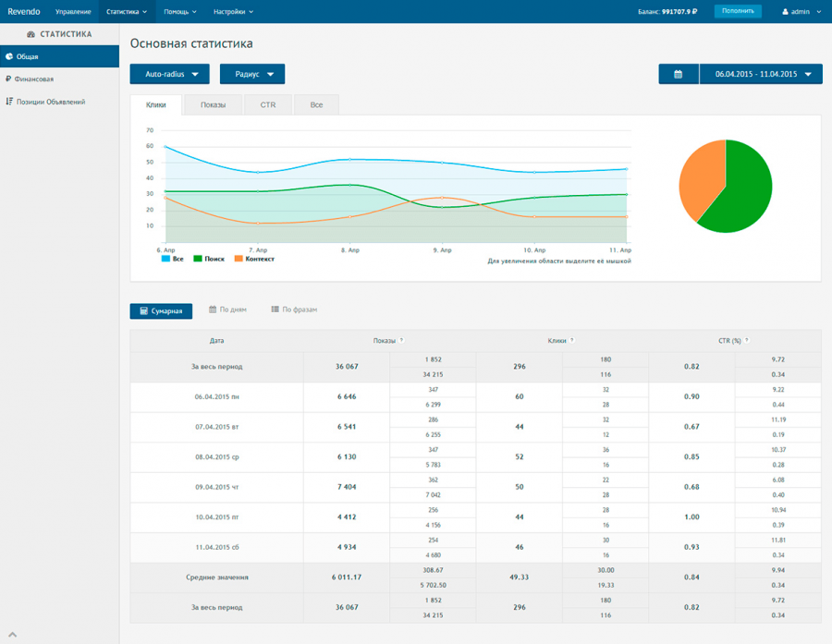The height and width of the screenshot is (644, 832).
Task: Open the Радиус dropdown
Action: [252, 74]
